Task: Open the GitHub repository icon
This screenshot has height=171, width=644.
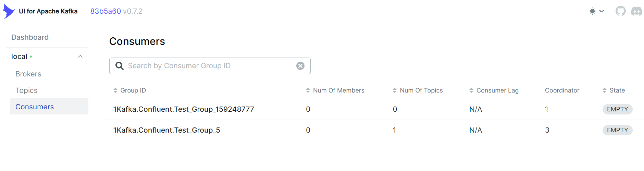Action: pos(620,11)
